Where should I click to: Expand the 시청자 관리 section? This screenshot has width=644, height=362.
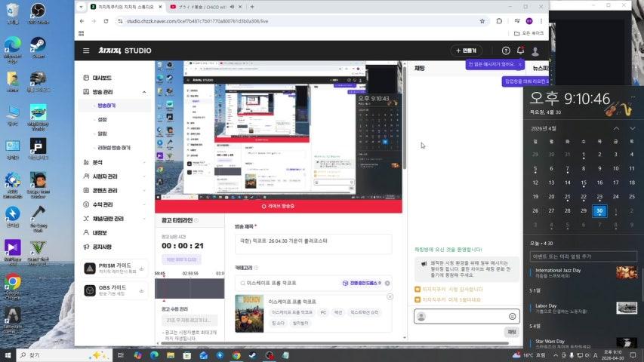click(144, 176)
